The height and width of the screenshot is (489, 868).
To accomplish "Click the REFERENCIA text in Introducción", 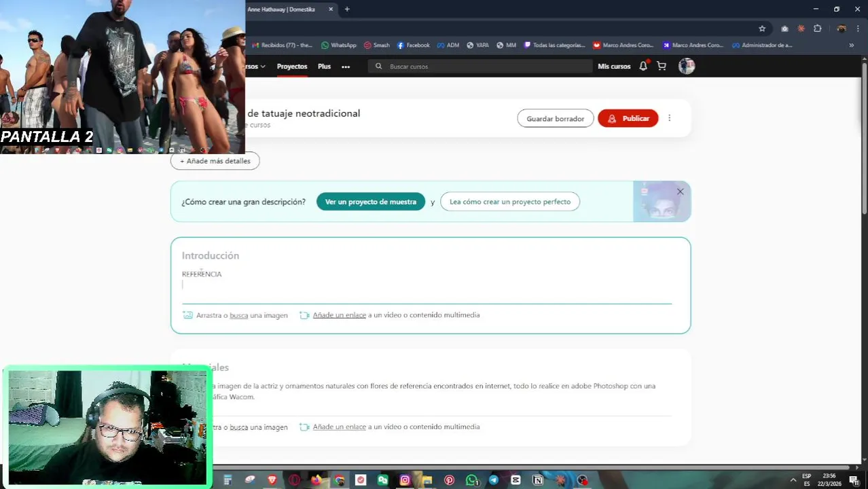I will point(202,274).
